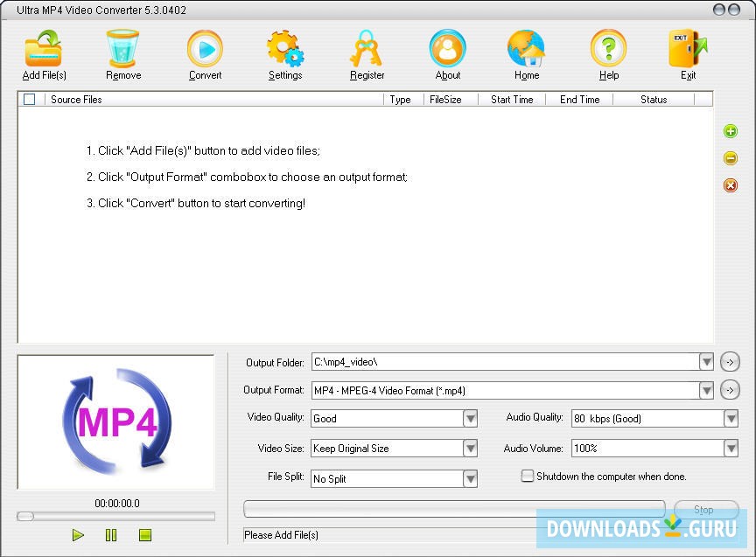This screenshot has height=557, width=756.
Task: Pause the preview video
Action: coord(111,535)
